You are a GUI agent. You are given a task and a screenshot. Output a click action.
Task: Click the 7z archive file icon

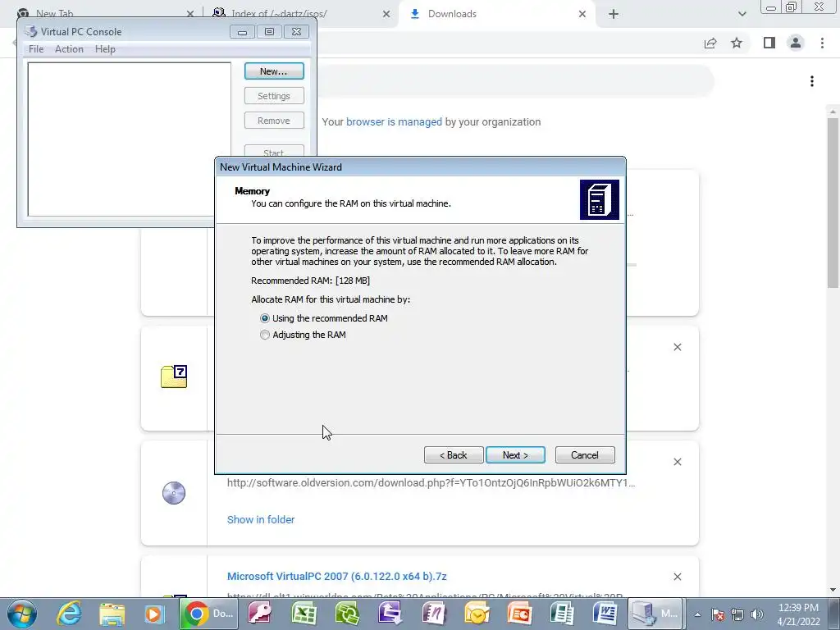pyautogui.click(x=174, y=376)
